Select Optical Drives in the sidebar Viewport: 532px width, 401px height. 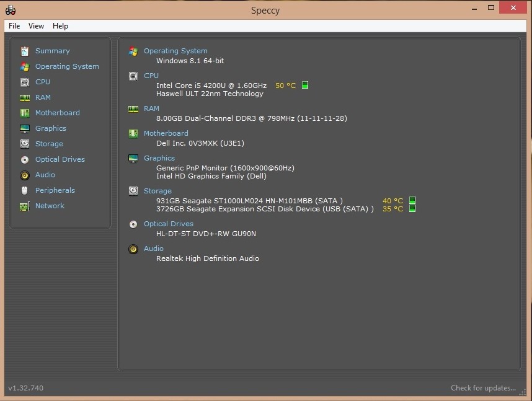coord(60,159)
